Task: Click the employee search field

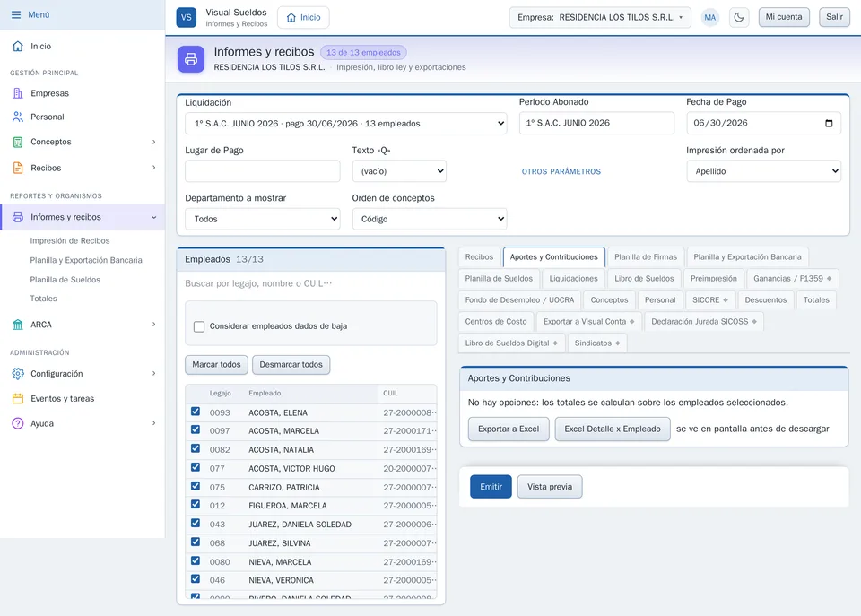Action: click(311, 283)
